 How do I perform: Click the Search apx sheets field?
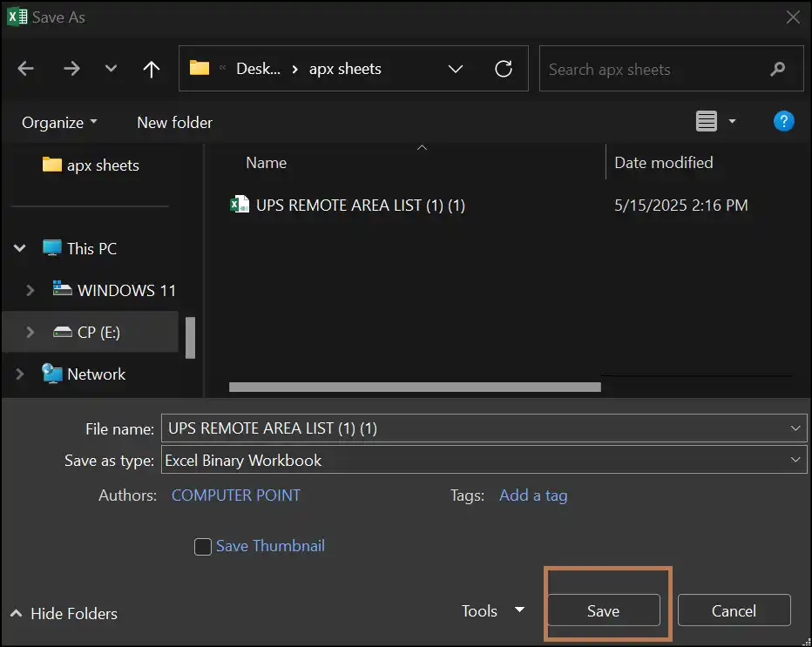coord(671,68)
